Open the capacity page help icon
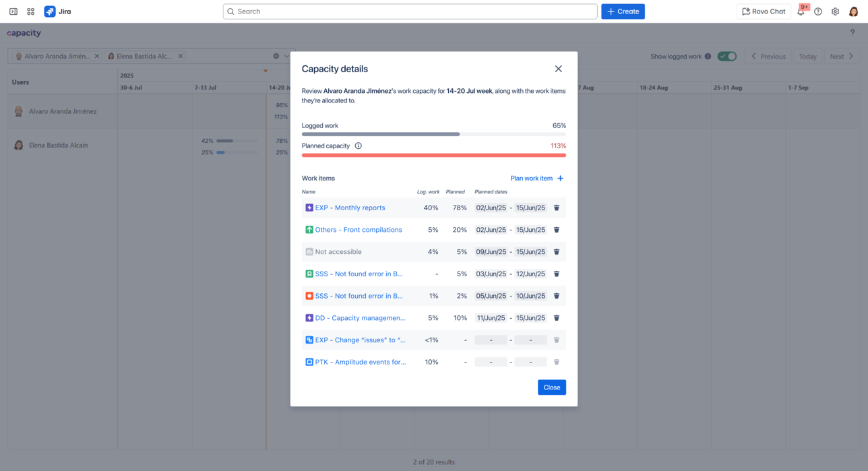Image resolution: width=868 pixels, height=471 pixels. [x=852, y=32]
